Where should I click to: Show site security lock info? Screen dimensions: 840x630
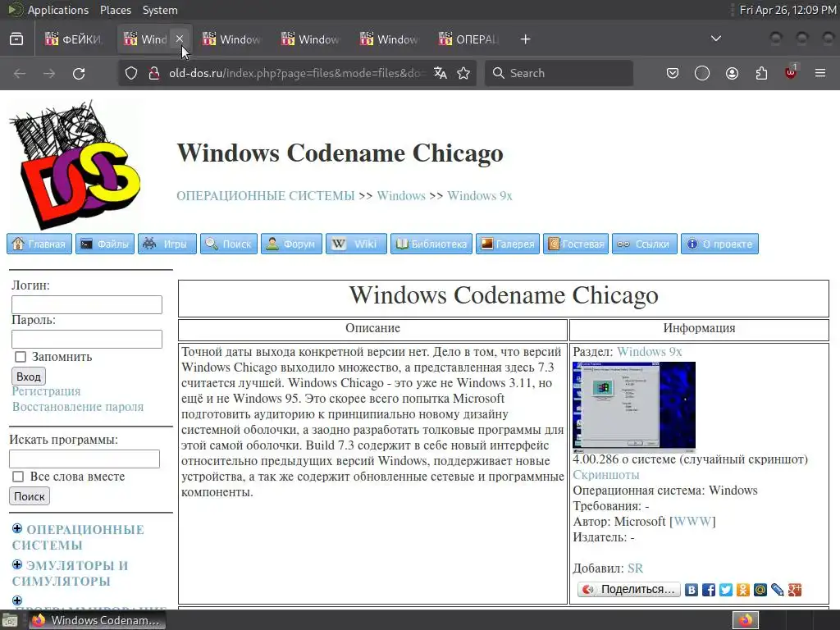(154, 73)
